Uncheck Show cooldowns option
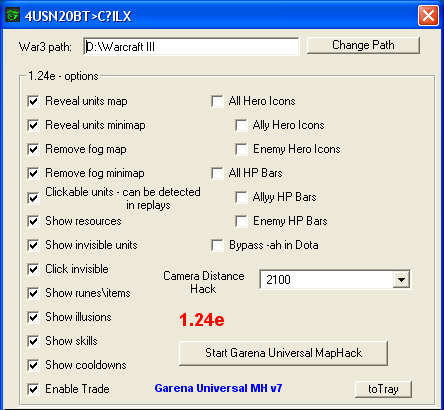This screenshot has width=444, height=410. 33,365
